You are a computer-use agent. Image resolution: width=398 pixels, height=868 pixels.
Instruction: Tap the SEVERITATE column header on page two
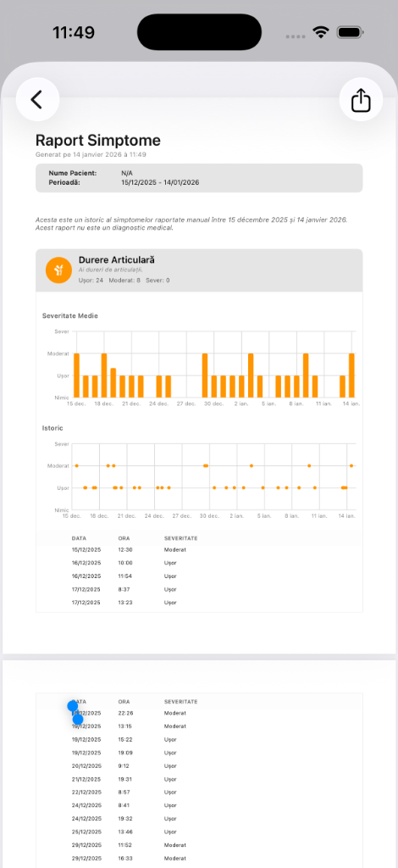(x=180, y=701)
